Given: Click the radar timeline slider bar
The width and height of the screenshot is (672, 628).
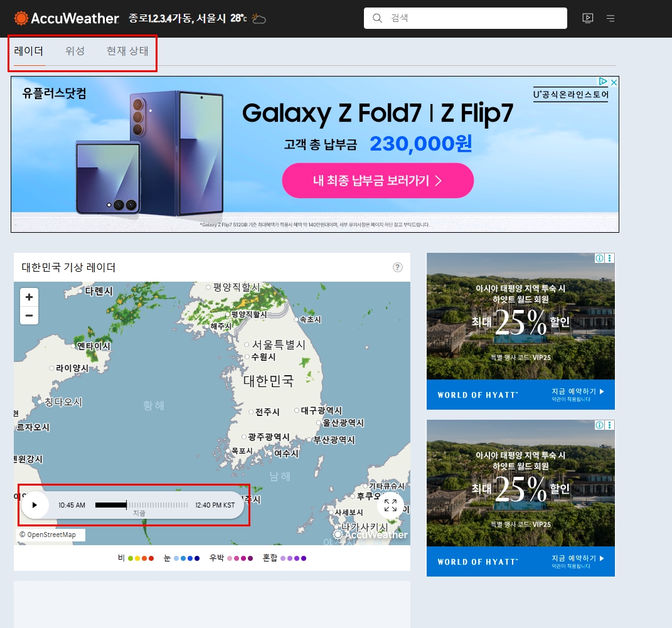Looking at the screenshot, I should coord(141,505).
